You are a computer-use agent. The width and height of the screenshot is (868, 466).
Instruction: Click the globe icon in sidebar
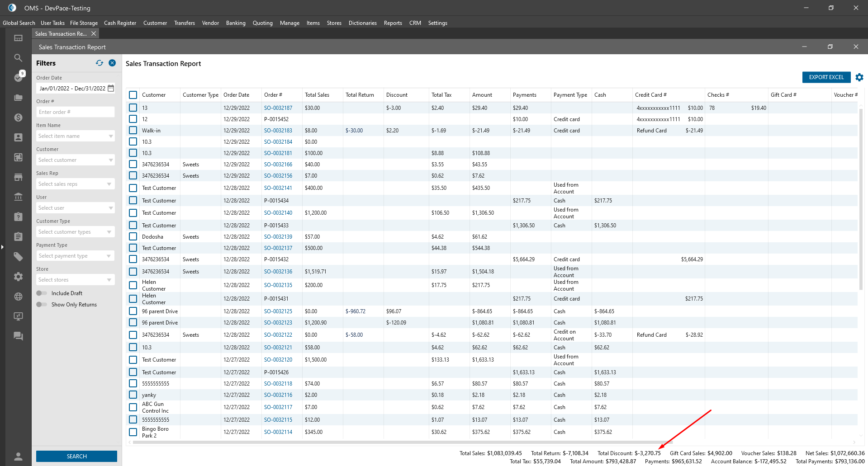pyautogui.click(x=18, y=297)
